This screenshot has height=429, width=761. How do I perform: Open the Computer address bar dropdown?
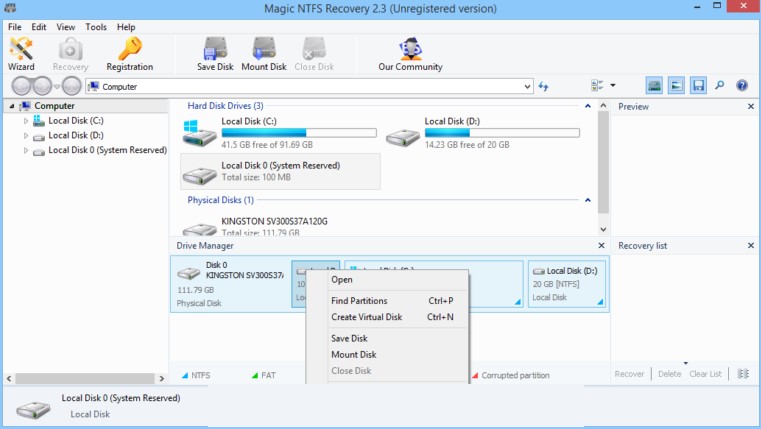coord(527,87)
